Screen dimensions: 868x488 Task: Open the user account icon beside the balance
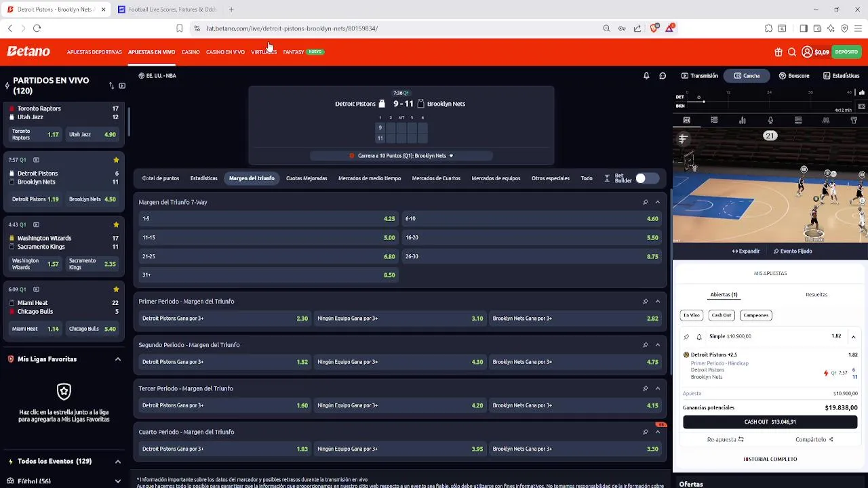point(807,52)
